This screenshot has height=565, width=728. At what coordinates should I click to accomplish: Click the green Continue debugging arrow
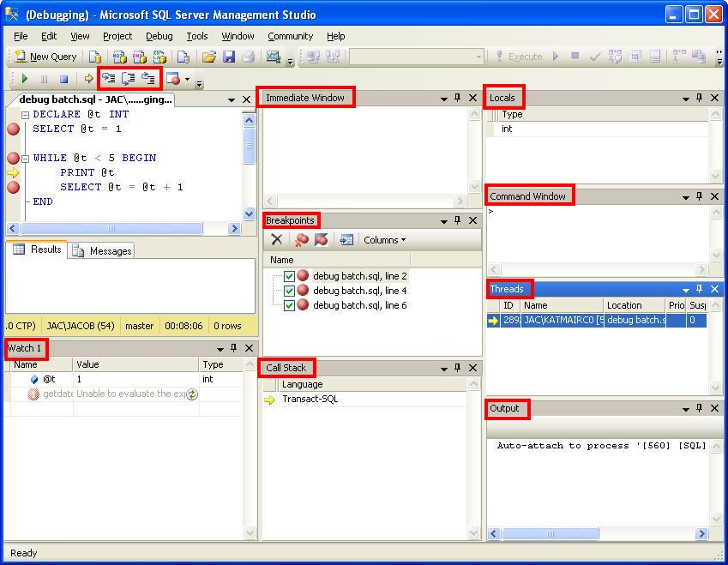click(25, 79)
